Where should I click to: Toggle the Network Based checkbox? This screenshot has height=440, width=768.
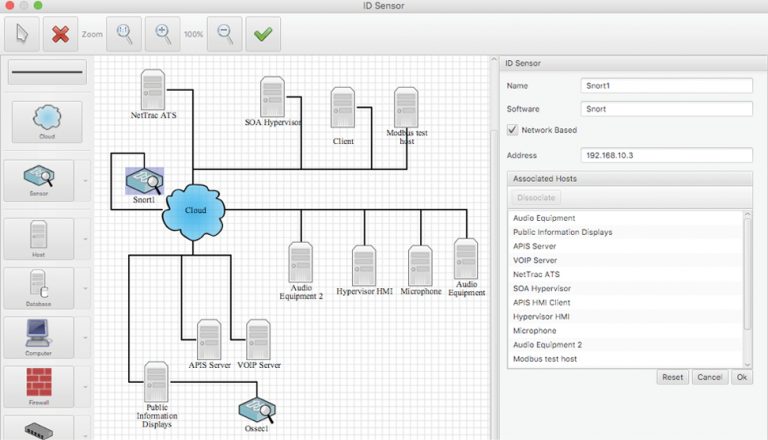(x=513, y=130)
